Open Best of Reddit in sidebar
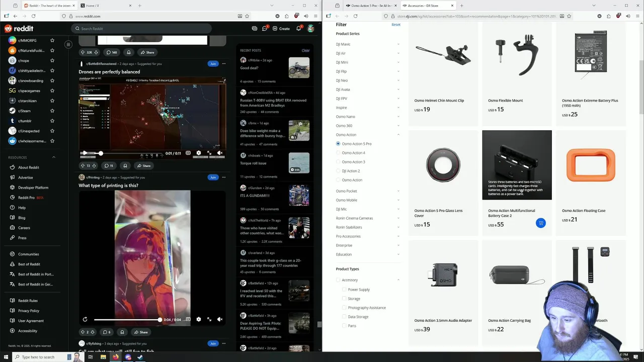 [29, 264]
